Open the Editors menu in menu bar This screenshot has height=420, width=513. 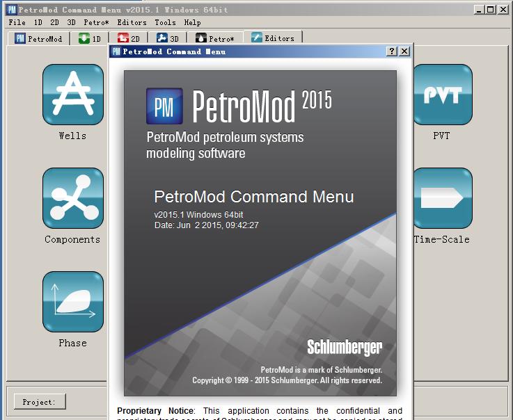[132, 22]
